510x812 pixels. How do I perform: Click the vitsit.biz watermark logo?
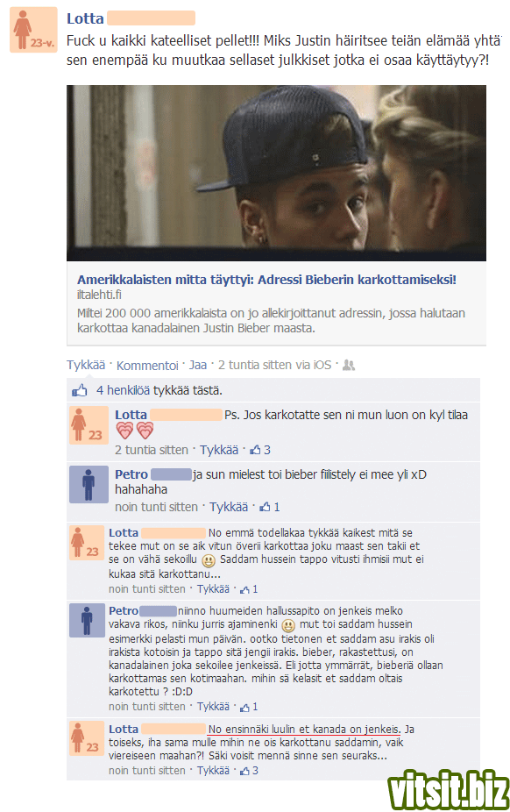point(449,790)
